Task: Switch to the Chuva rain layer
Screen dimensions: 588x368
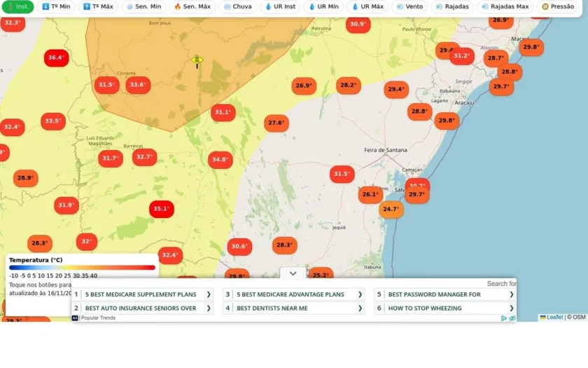Action: (x=238, y=6)
